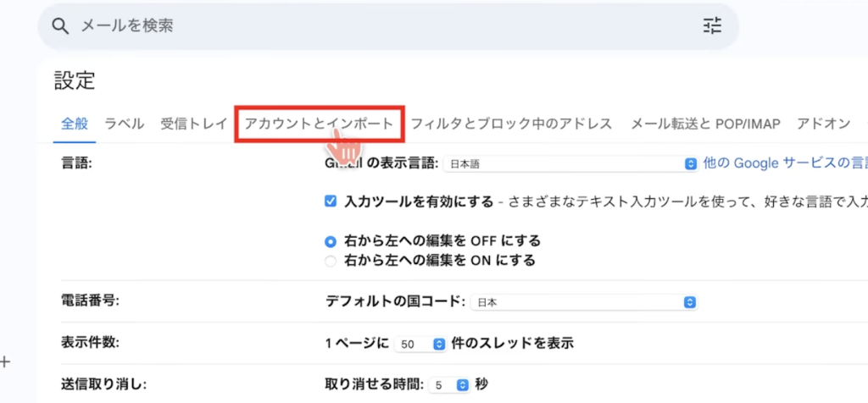Open 他の Google サービスの言語 link

click(784, 163)
